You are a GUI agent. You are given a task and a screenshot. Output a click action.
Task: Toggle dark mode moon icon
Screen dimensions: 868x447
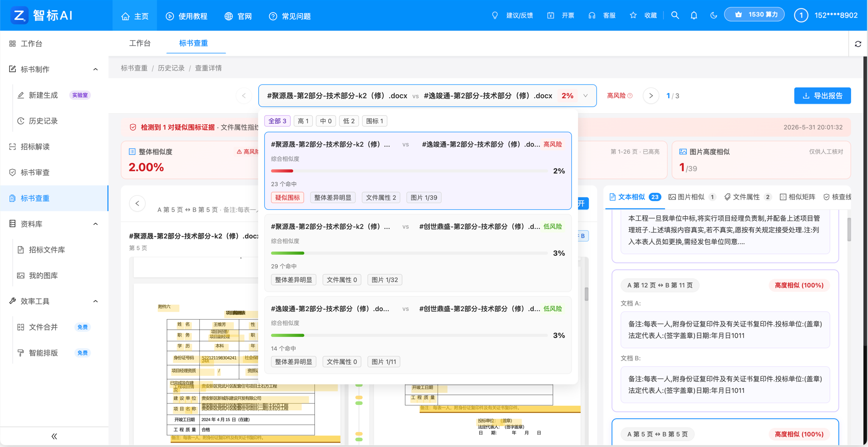coord(713,15)
